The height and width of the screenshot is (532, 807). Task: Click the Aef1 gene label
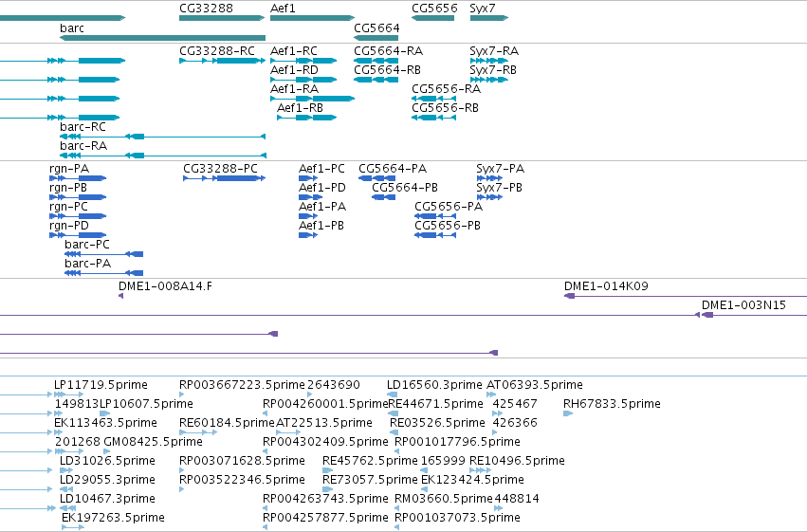[283, 9]
